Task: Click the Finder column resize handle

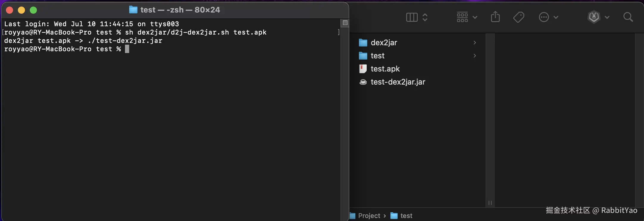Action: (x=490, y=203)
